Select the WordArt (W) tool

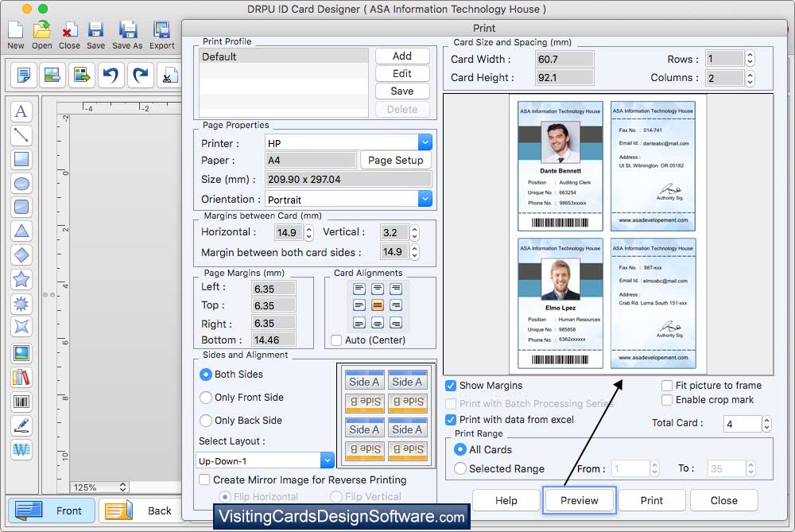(21, 450)
